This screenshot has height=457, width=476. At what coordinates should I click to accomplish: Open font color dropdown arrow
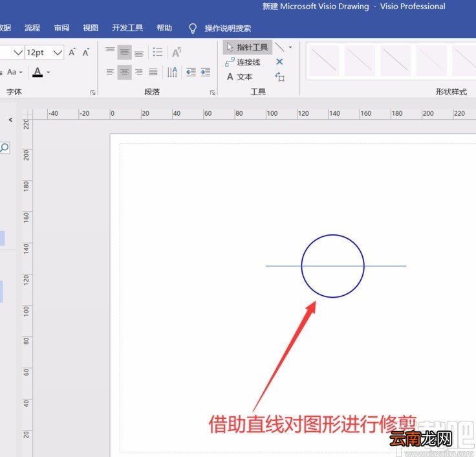click(49, 72)
